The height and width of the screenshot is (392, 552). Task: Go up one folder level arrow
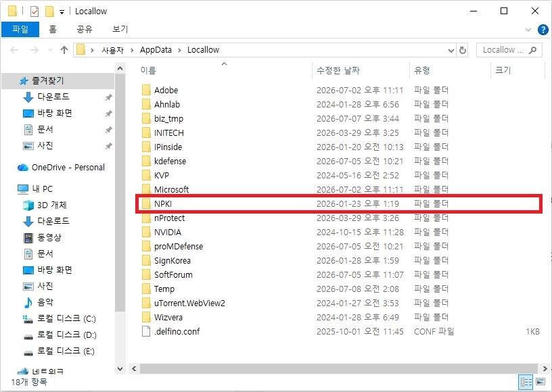(x=64, y=50)
